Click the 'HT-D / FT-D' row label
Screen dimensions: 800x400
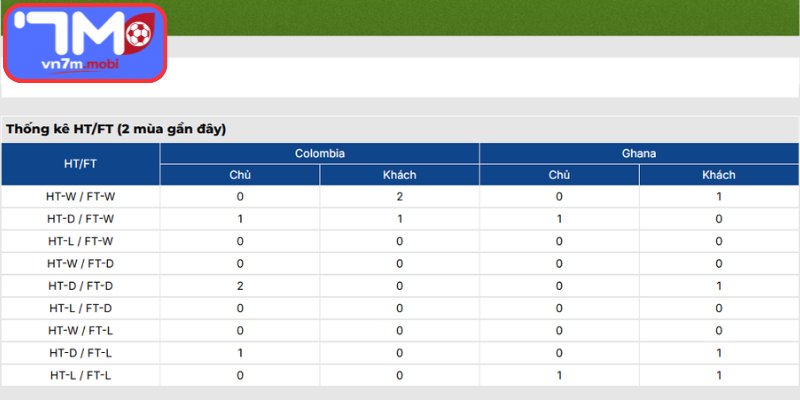(x=81, y=286)
